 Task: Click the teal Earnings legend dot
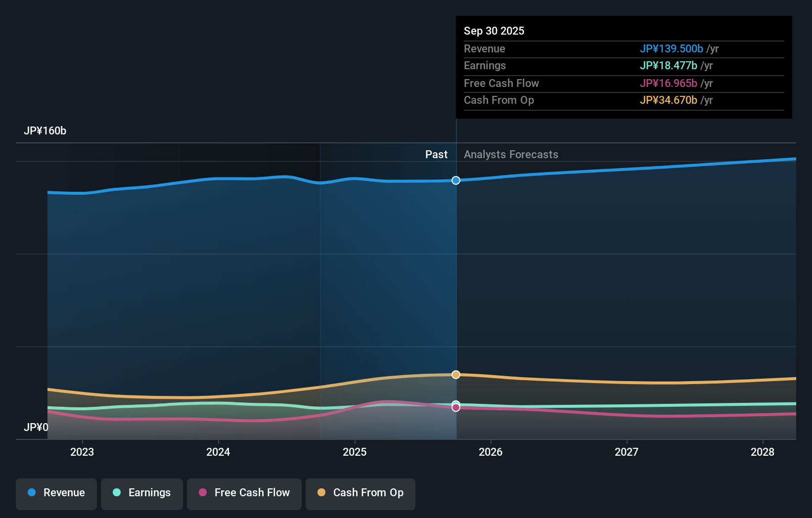(x=117, y=492)
